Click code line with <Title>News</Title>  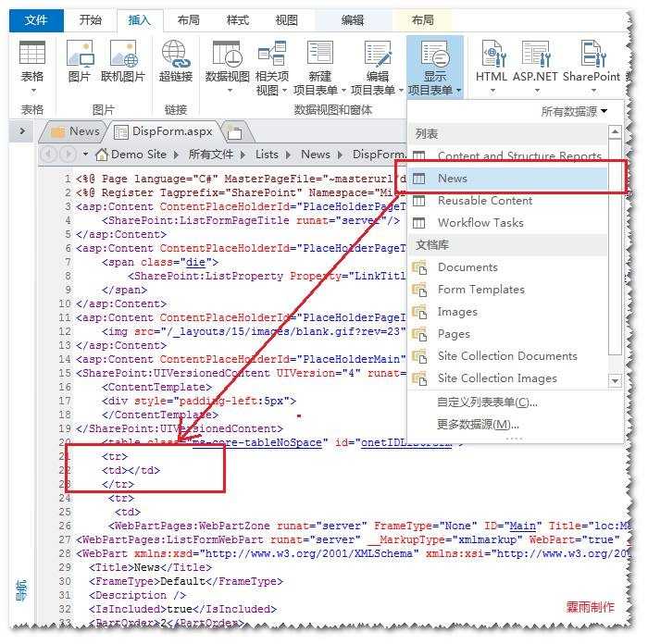point(150,567)
